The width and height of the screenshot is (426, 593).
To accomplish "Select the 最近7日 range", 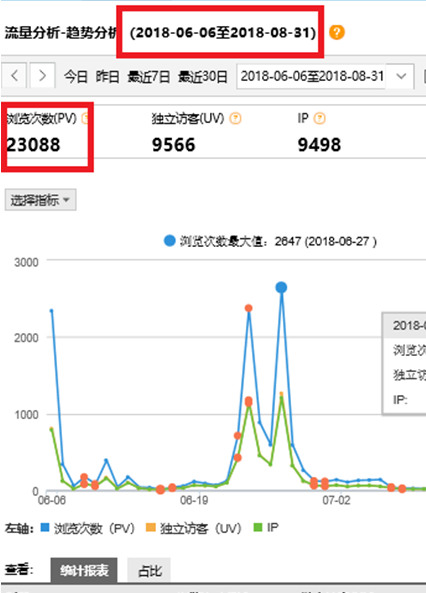I will coord(149,77).
